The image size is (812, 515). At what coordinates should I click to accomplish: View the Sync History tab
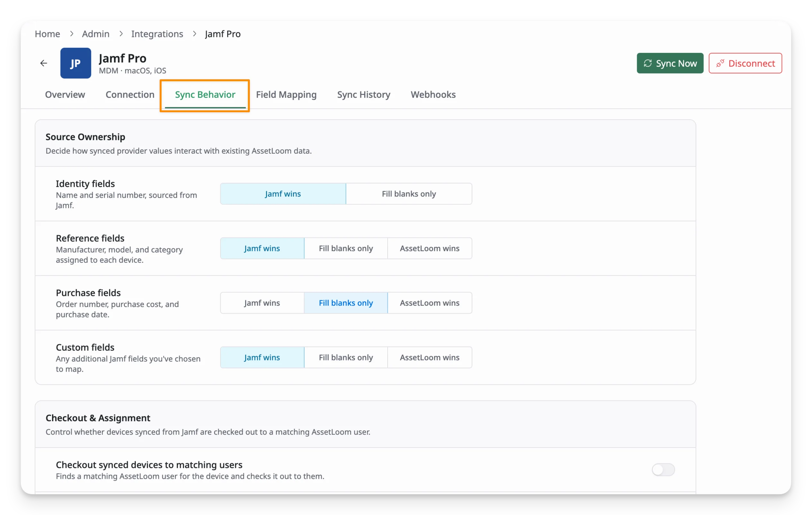(x=363, y=94)
